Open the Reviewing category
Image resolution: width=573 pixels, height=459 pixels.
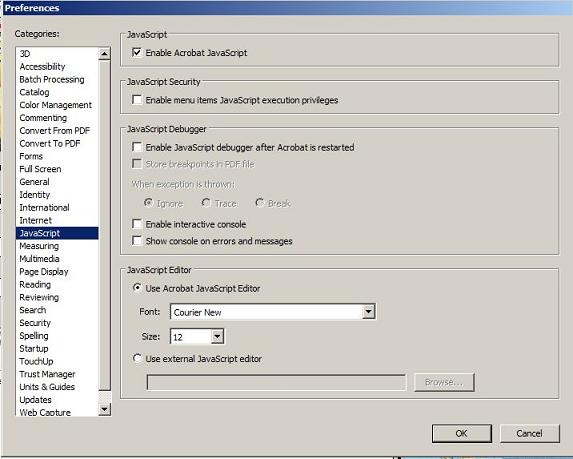pos(57,297)
